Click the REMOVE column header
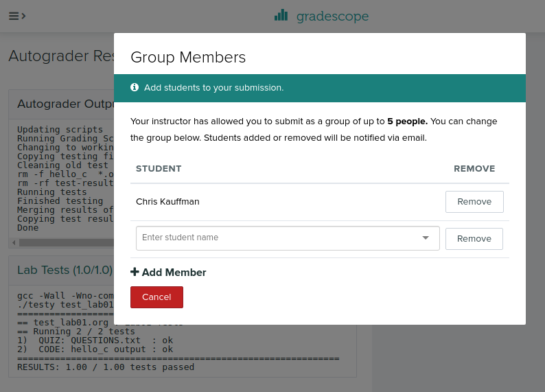 (474, 169)
